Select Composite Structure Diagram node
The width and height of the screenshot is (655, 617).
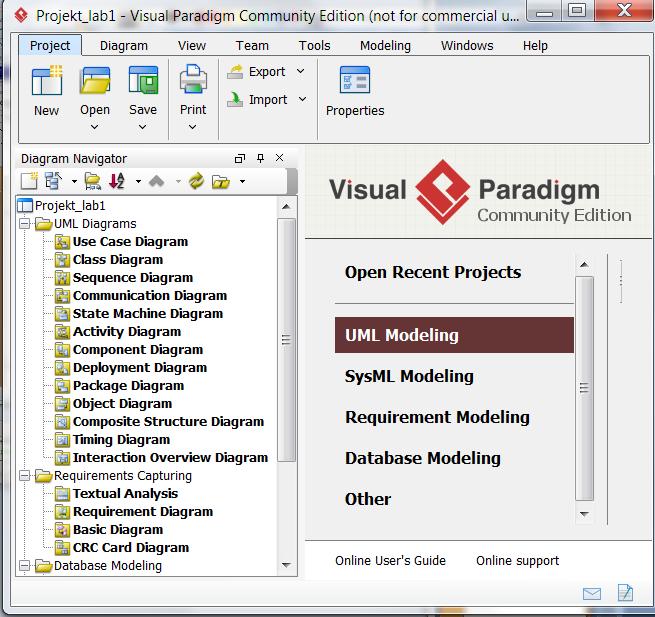[168, 421]
